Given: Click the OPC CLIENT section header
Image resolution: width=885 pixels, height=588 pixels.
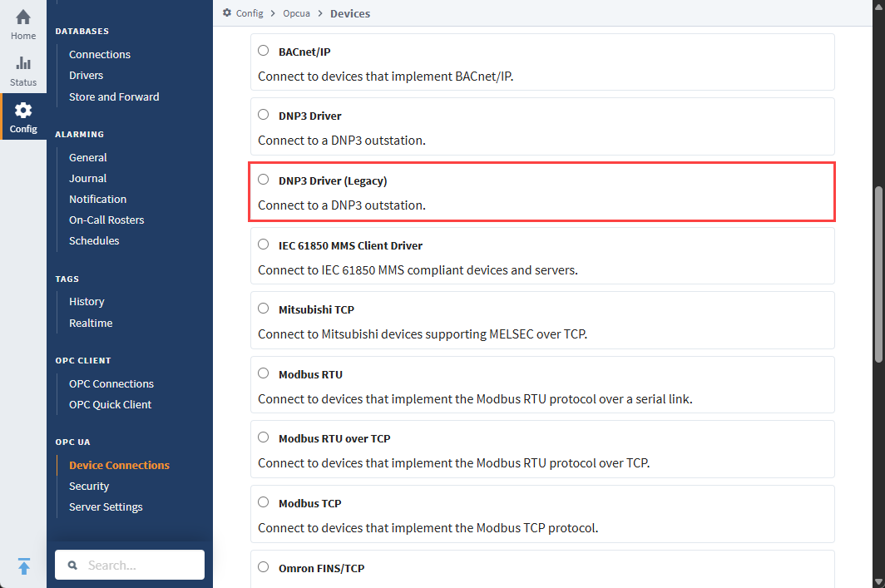Looking at the screenshot, I should point(83,361).
